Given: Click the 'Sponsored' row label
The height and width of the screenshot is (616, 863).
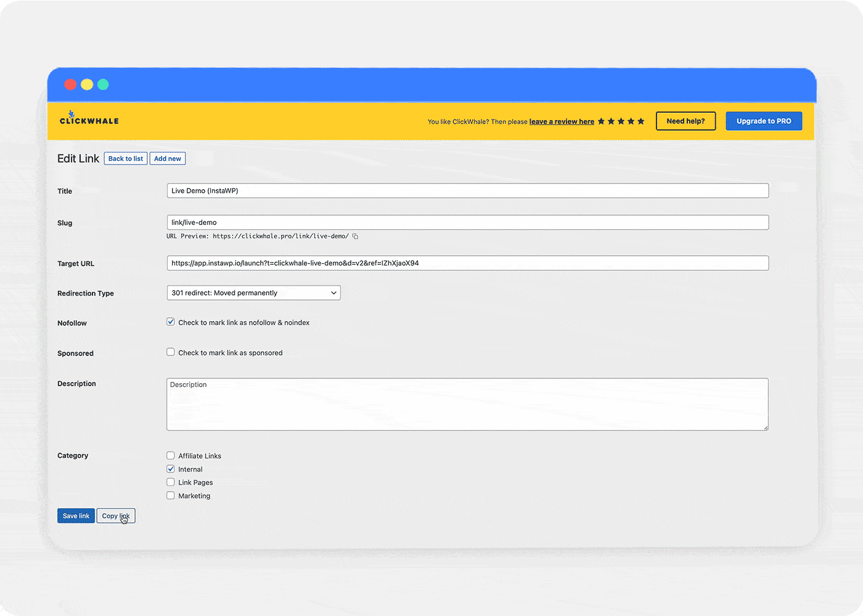Looking at the screenshot, I should click(75, 353).
